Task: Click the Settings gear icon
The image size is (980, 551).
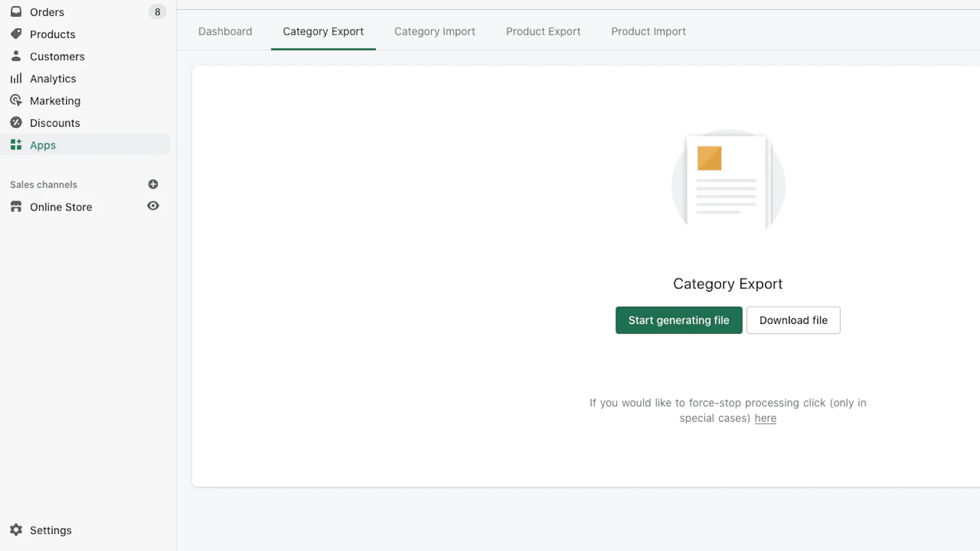Action: (x=16, y=530)
